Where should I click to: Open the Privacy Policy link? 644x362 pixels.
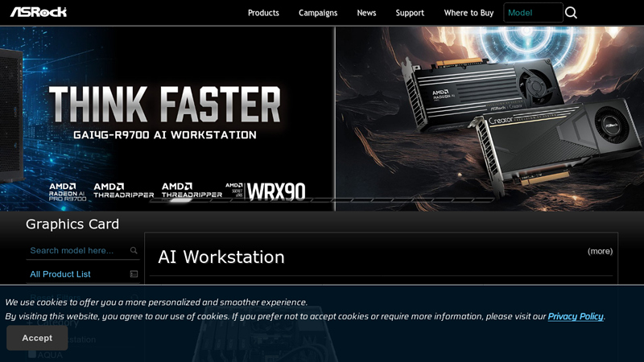coord(576,316)
